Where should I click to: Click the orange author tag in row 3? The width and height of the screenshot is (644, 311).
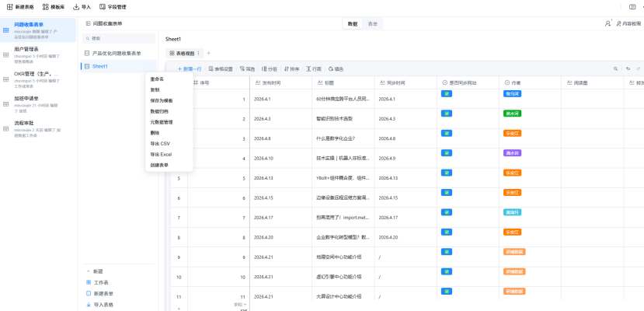[512, 133]
